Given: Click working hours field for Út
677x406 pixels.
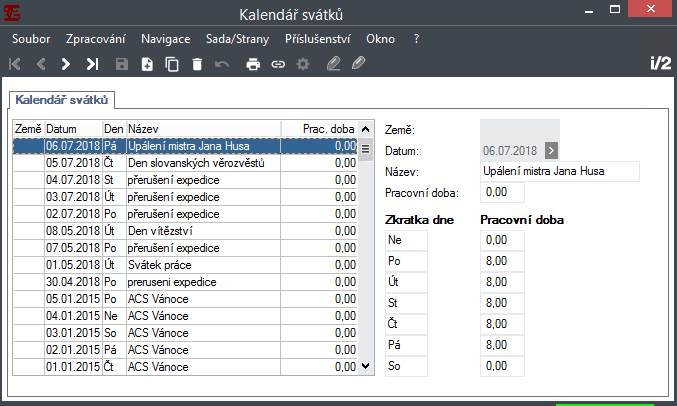Looking at the screenshot, I should pyautogui.click(x=502, y=282).
